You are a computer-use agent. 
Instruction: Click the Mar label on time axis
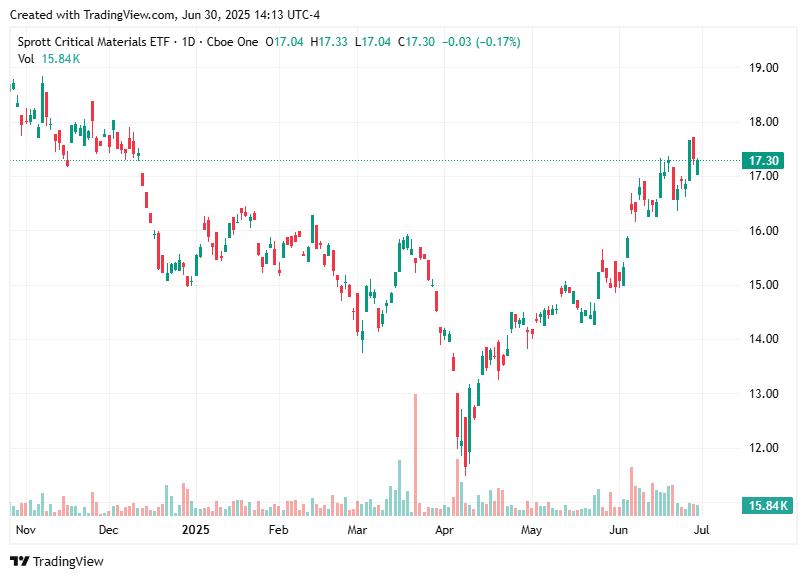pyautogui.click(x=357, y=530)
